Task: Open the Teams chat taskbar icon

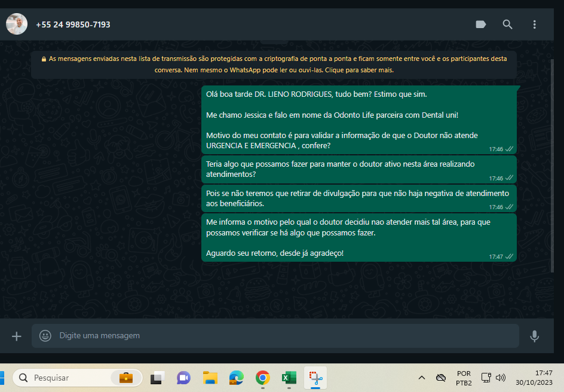Action: pos(183,378)
